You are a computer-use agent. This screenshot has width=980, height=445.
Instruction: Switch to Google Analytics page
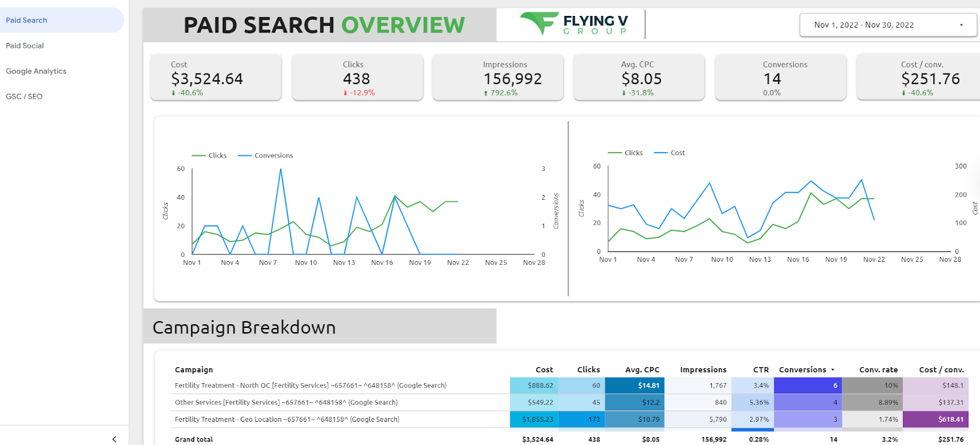coord(36,71)
